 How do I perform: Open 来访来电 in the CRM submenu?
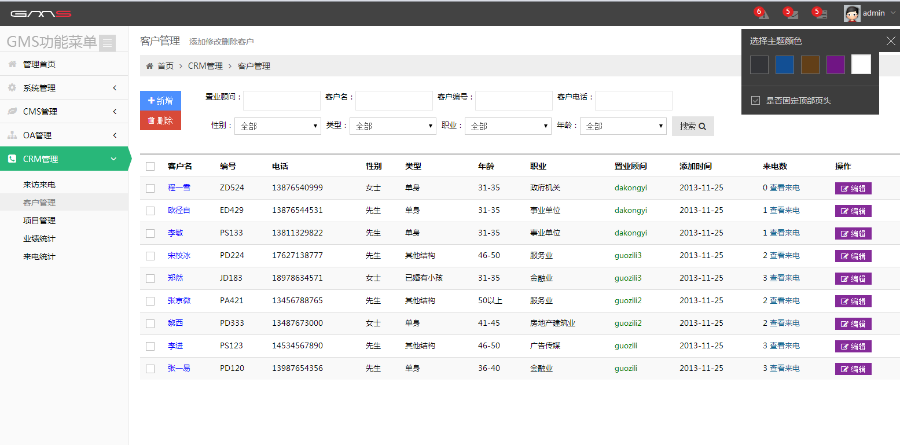click(x=40, y=185)
